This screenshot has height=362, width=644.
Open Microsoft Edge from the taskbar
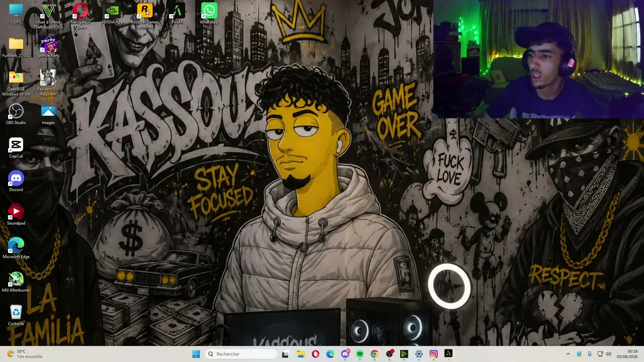click(x=330, y=354)
